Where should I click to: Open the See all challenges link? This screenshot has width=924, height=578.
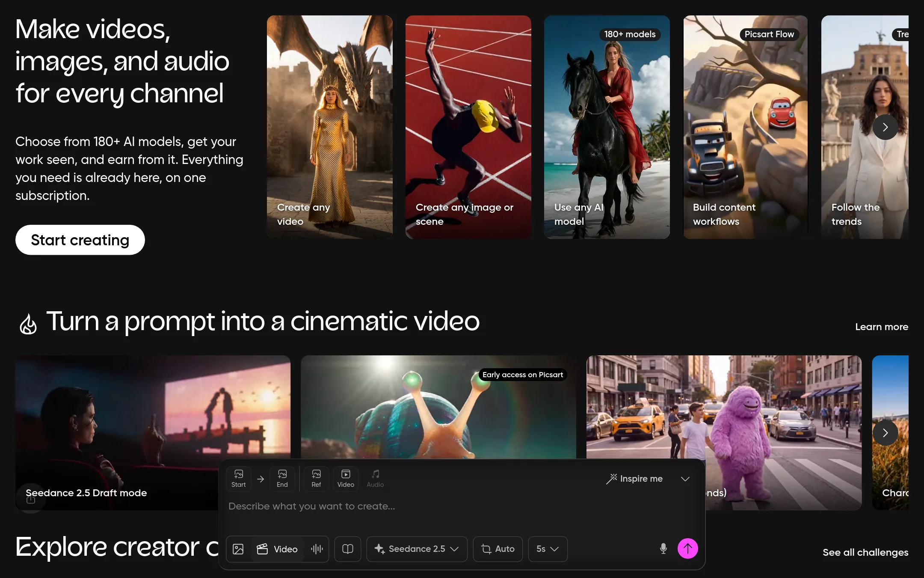click(865, 552)
